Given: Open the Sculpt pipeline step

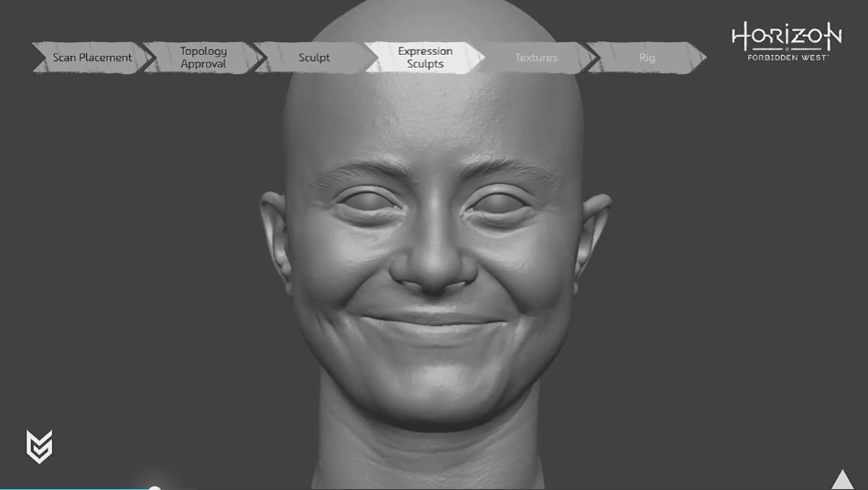Looking at the screenshot, I should pyautogui.click(x=314, y=58).
